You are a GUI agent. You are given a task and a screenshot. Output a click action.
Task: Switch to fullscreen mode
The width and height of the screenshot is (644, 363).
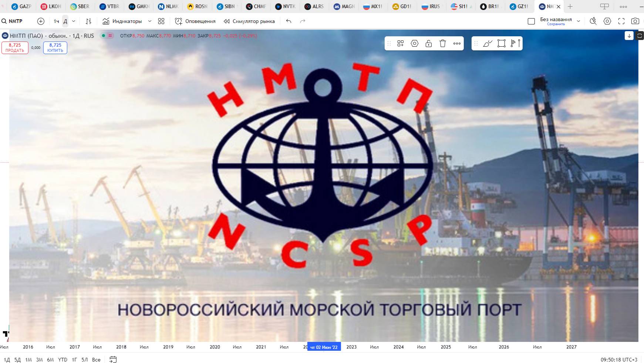(x=621, y=21)
